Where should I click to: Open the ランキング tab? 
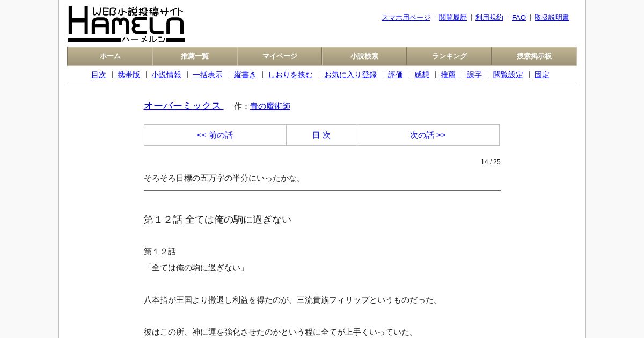pos(449,56)
